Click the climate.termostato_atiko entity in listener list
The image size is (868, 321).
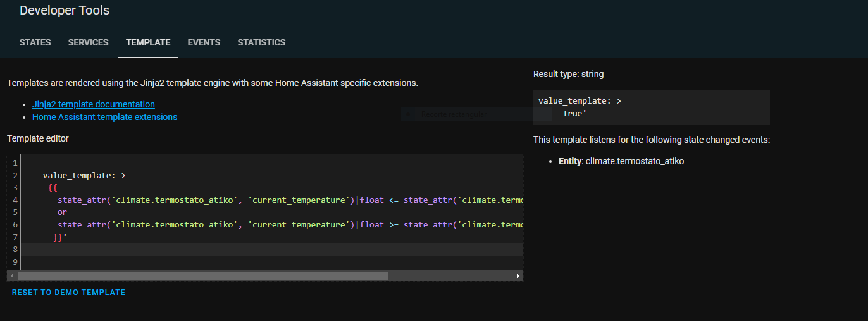pos(635,161)
